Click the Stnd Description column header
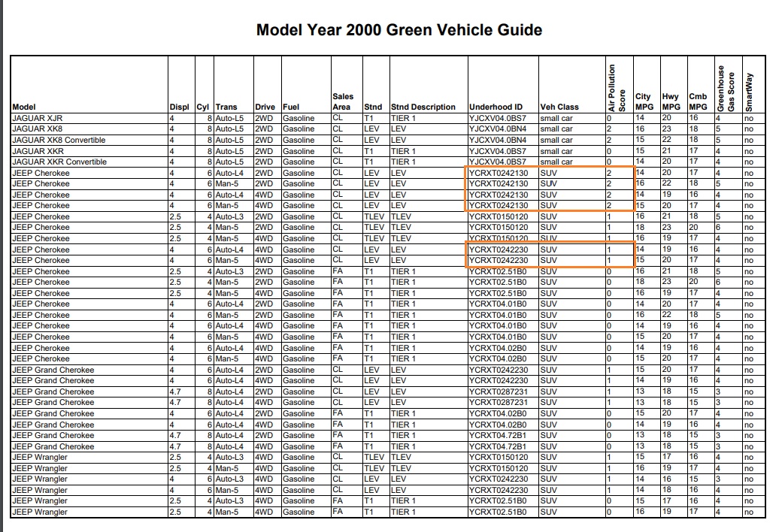The width and height of the screenshot is (782, 532). (x=423, y=107)
